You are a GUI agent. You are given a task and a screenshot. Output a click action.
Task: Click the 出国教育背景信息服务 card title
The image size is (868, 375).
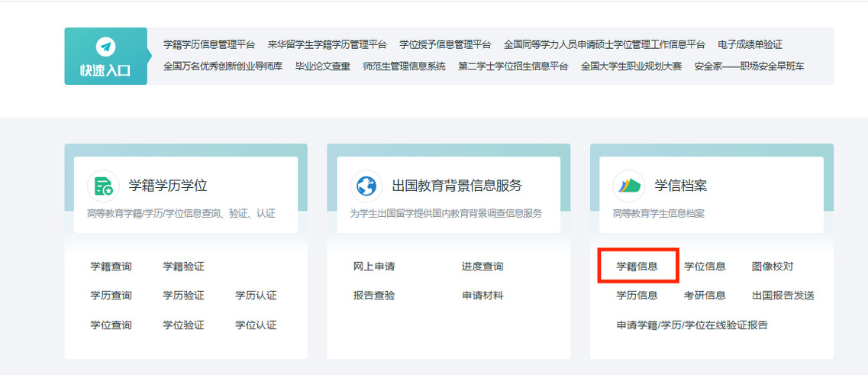click(457, 186)
